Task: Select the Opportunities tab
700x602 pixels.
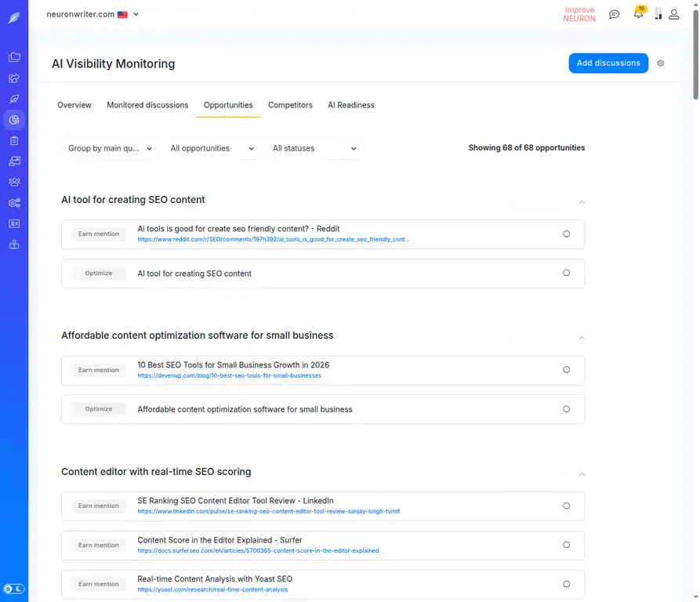Action: 228,105
